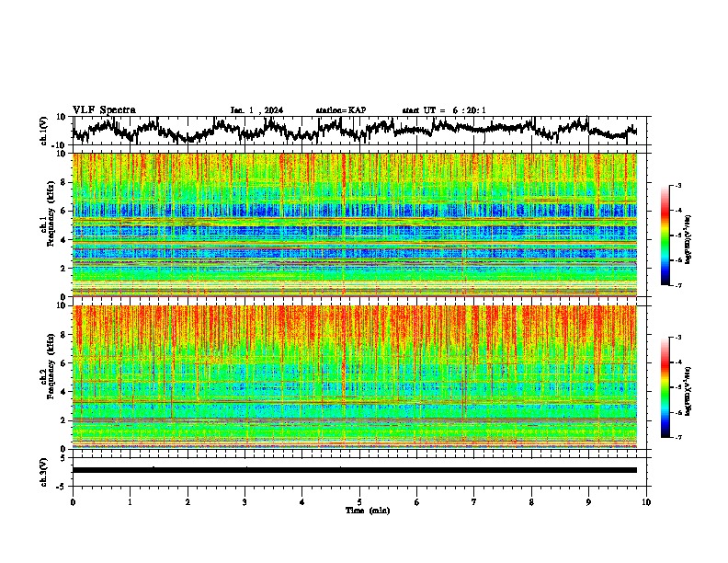Viewport: 728px width, 563px height.
Task: Click time axis tick label "4"
Action: click(302, 502)
